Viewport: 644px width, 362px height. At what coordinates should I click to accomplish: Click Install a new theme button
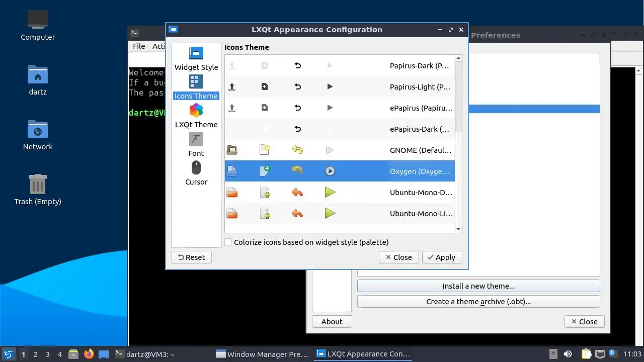[478, 286]
